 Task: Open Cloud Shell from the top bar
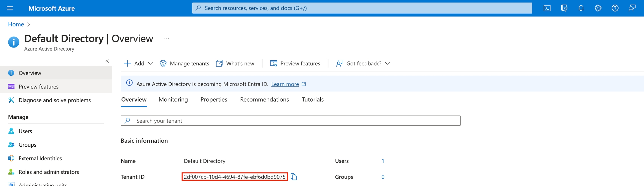547,8
